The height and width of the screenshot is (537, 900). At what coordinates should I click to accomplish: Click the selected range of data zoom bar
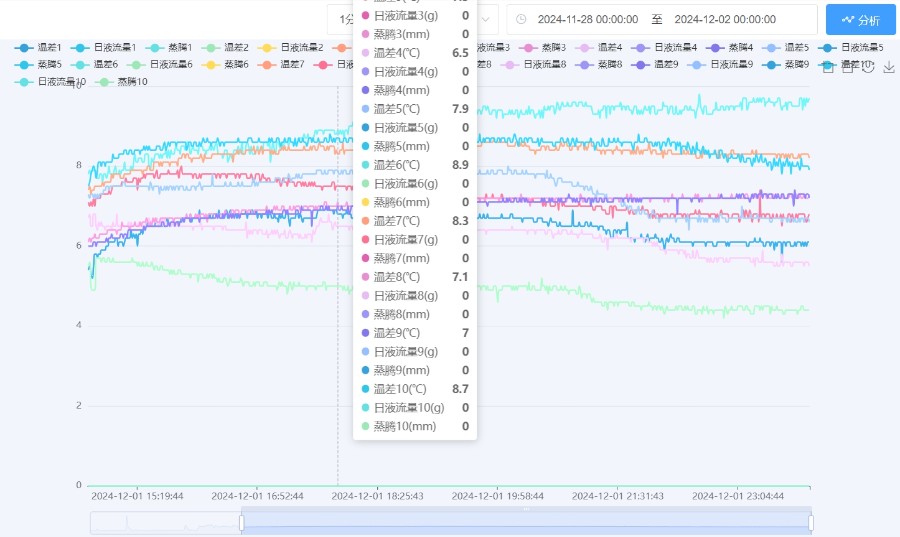tap(526, 523)
